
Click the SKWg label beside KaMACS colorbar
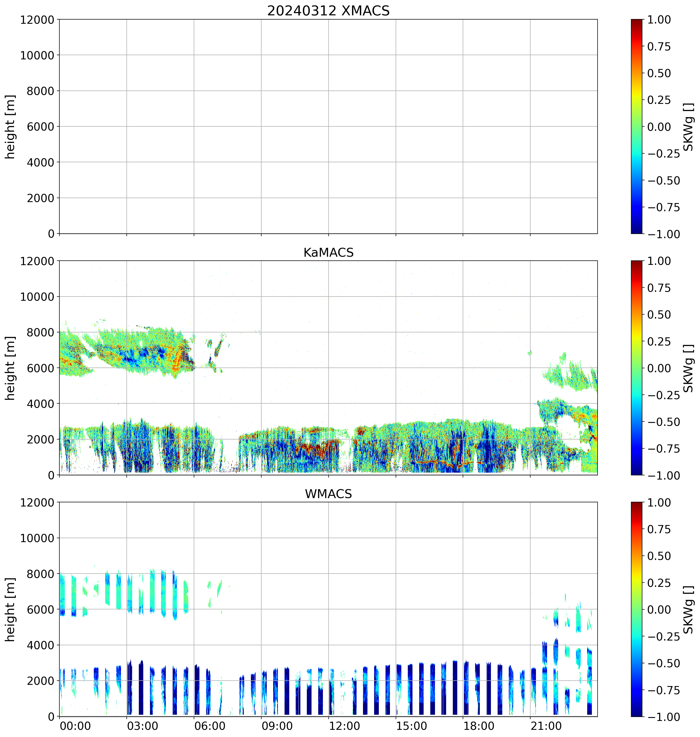688,368
